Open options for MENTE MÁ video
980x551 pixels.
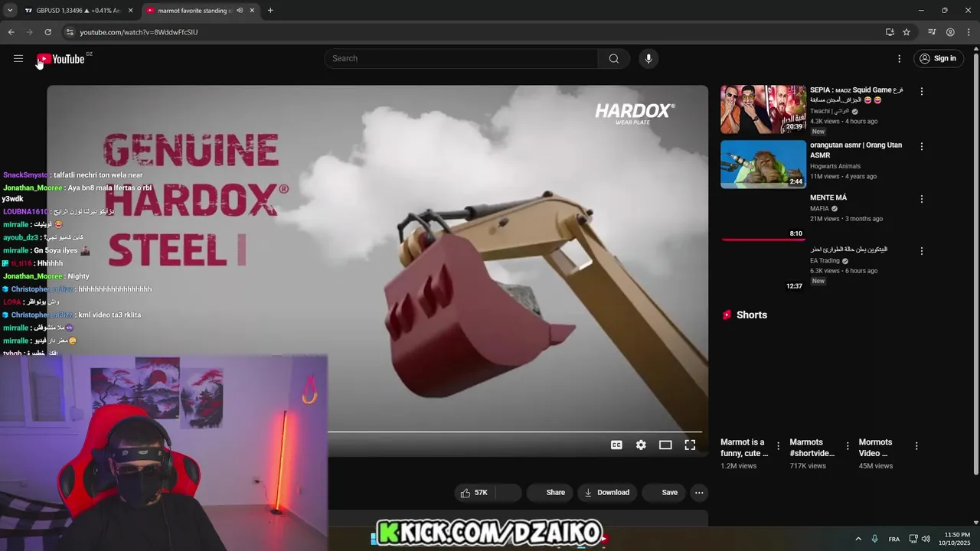(922, 199)
